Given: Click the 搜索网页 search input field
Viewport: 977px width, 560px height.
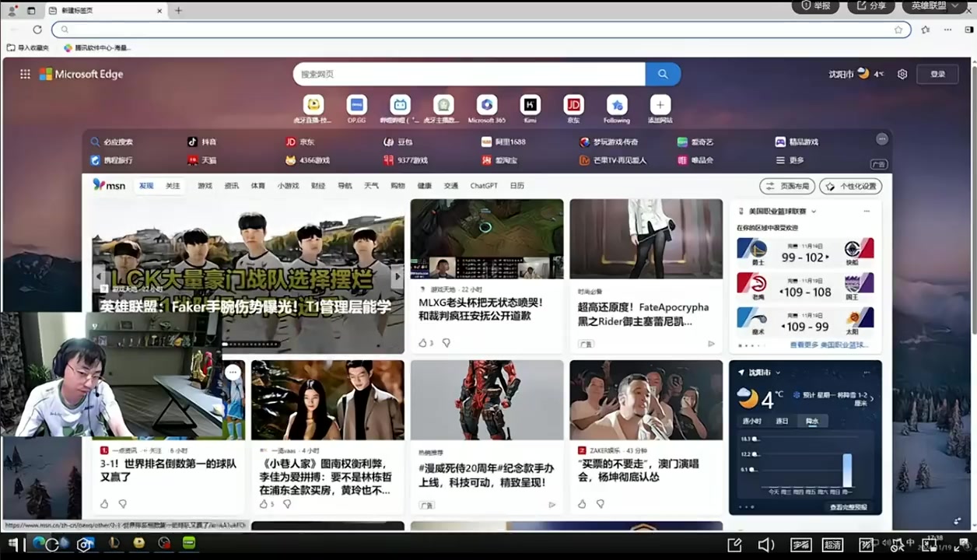Looking at the screenshot, I should 469,74.
